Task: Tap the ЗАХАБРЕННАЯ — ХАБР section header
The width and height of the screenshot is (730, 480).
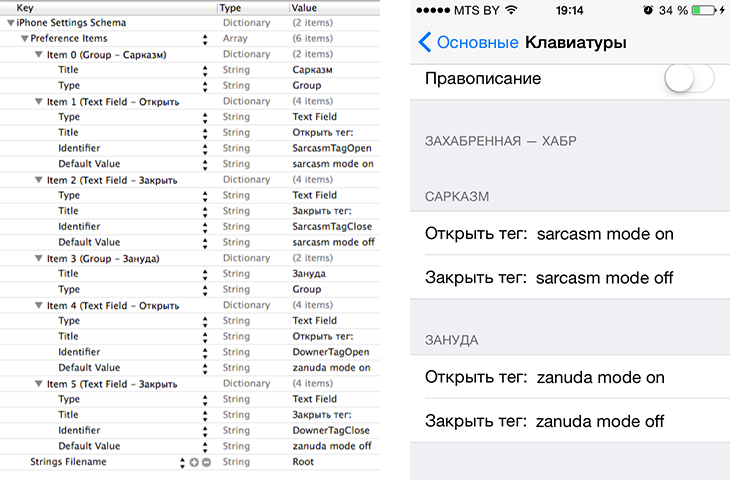Action: click(x=500, y=141)
